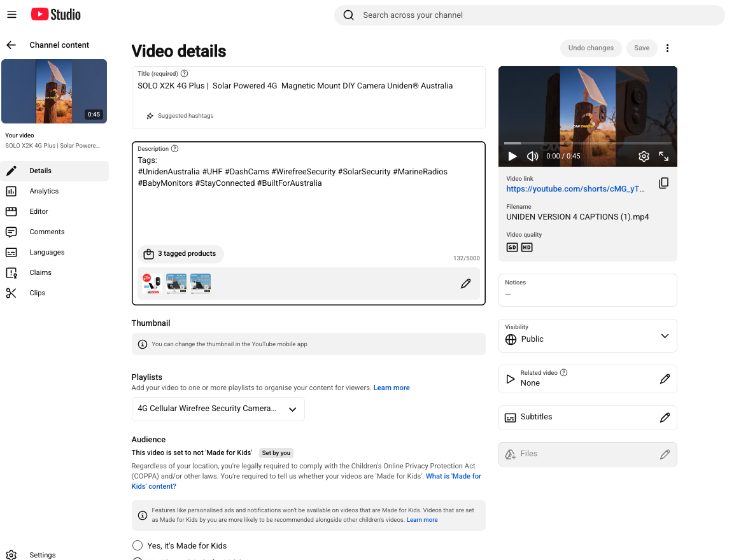Open the video Editor section

[55, 211]
